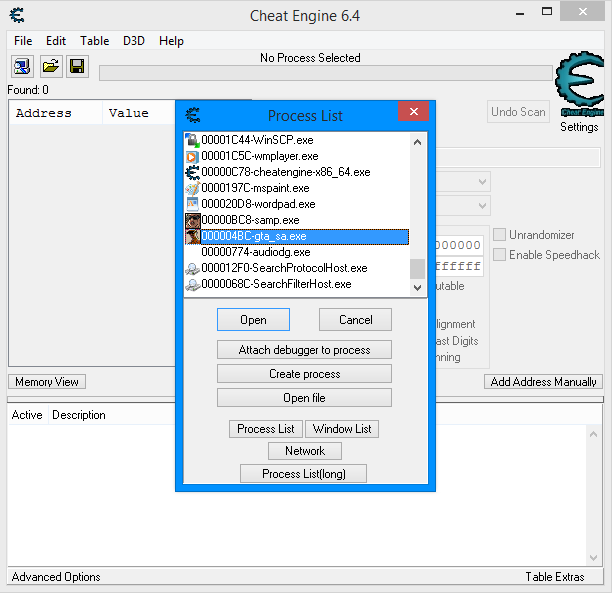
Task: Click the Process List dialog title icon
Action: pyautogui.click(x=192, y=115)
